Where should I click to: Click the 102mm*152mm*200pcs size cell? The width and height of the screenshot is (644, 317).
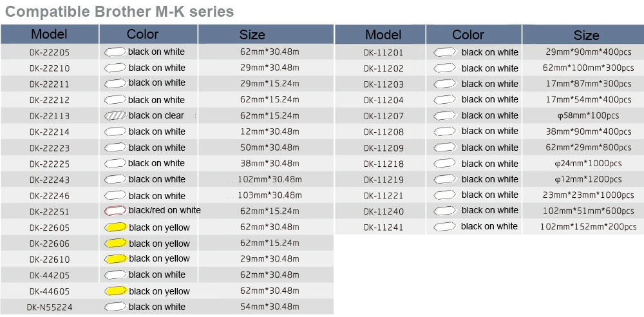click(x=589, y=227)
